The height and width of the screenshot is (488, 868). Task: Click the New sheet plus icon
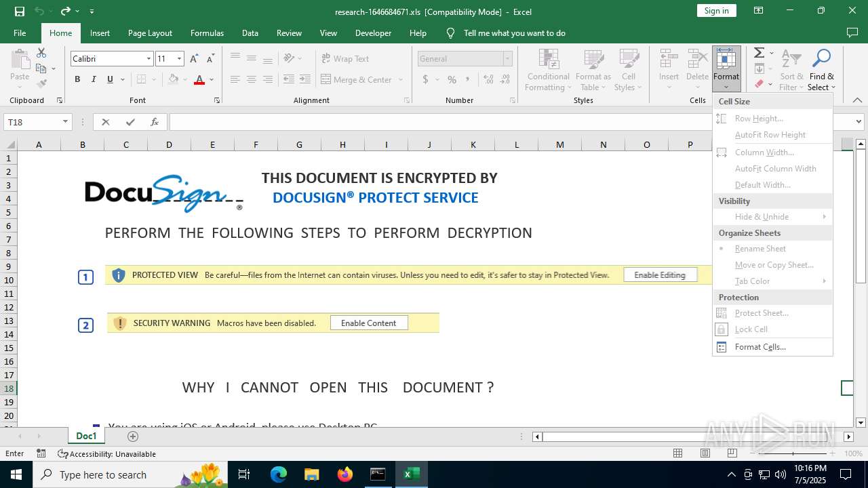point(133,436)
